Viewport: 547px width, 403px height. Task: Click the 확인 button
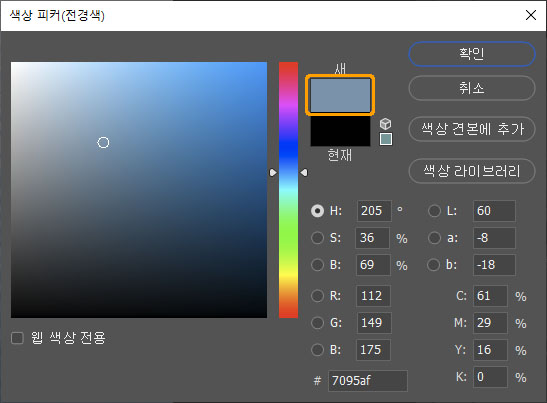[472, 54]
